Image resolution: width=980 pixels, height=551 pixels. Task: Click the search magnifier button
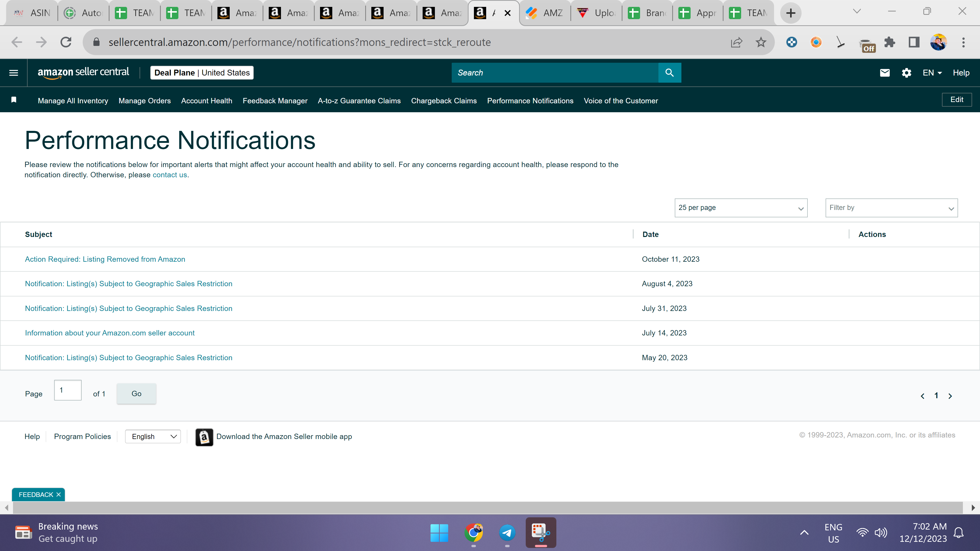click(670, 73)
